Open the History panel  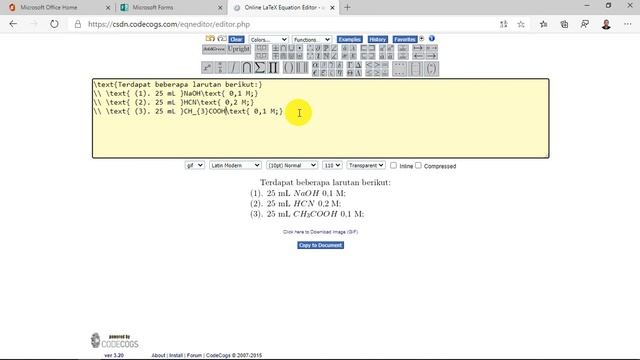pyautogui.click(x=378, y=39)
